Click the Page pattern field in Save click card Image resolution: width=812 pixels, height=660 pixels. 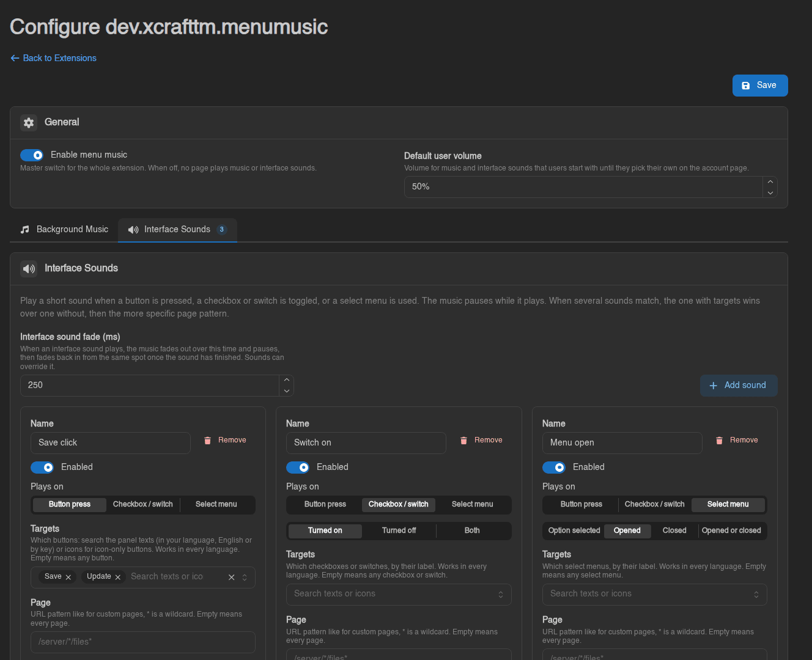[x=143, y=642]
